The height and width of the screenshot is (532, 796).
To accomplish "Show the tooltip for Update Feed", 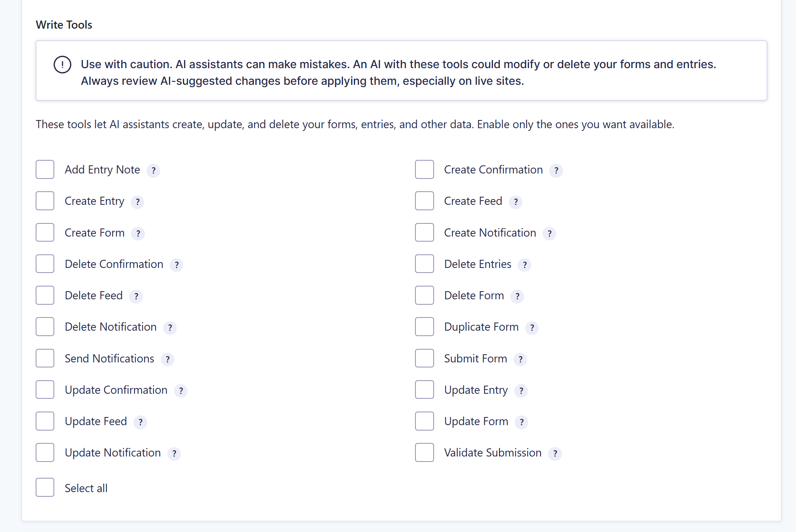I will pos(140,422).
